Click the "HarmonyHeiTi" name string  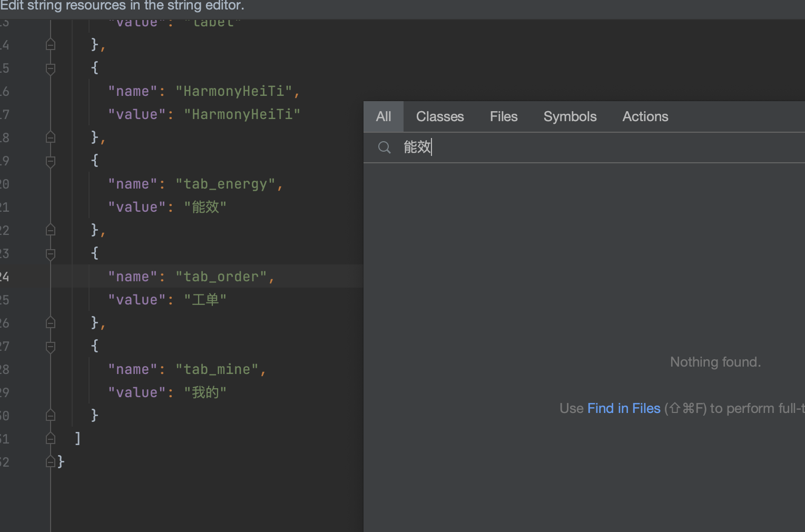pyautogui.click(x=234, y=91)
